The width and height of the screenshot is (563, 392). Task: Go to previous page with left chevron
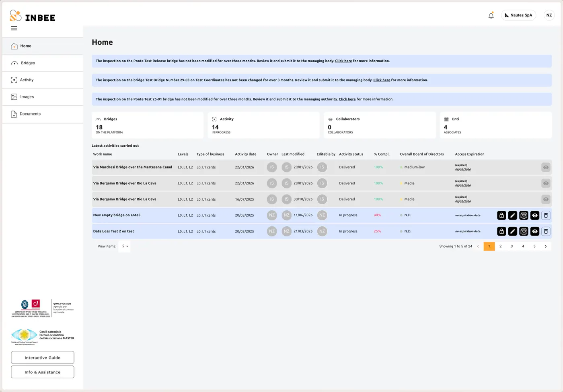tap(478, 246)
